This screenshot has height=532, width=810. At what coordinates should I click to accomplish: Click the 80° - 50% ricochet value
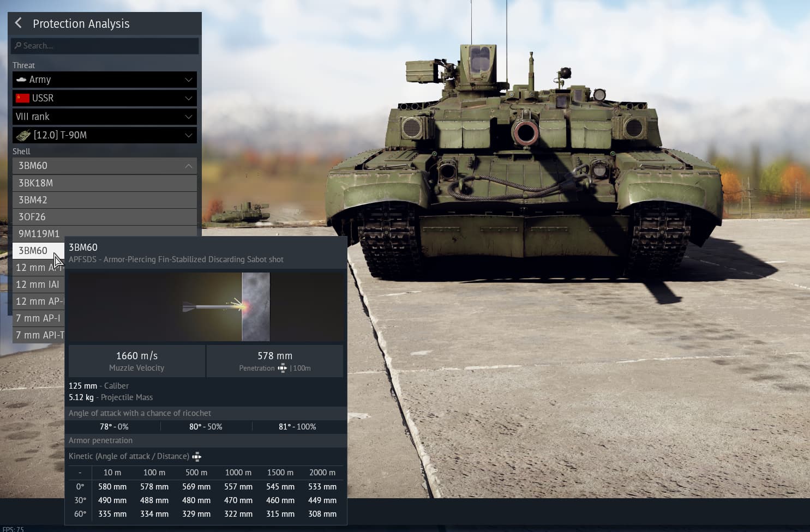click(x=206, y=427)
